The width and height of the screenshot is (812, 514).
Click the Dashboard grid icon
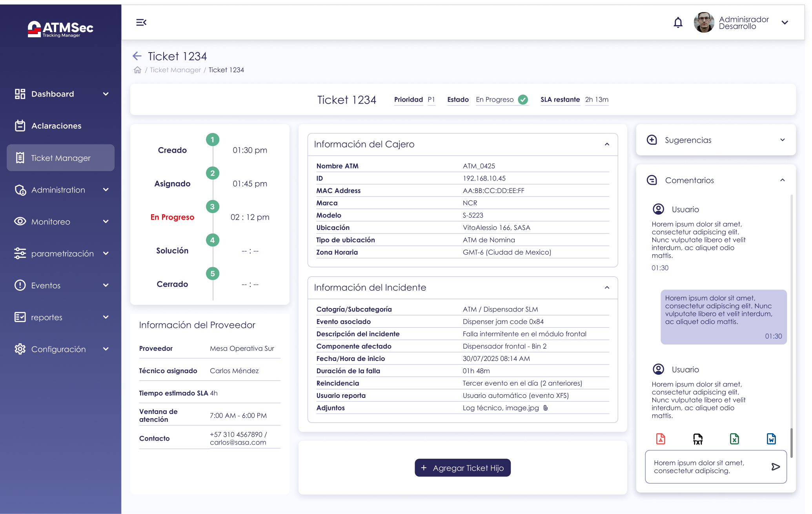pos(20,94)
